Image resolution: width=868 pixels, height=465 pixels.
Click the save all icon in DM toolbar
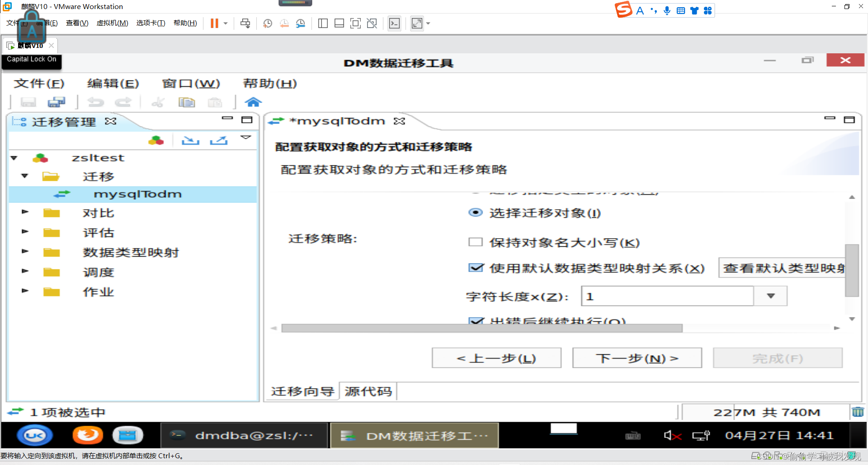click(x=57, y=102)
